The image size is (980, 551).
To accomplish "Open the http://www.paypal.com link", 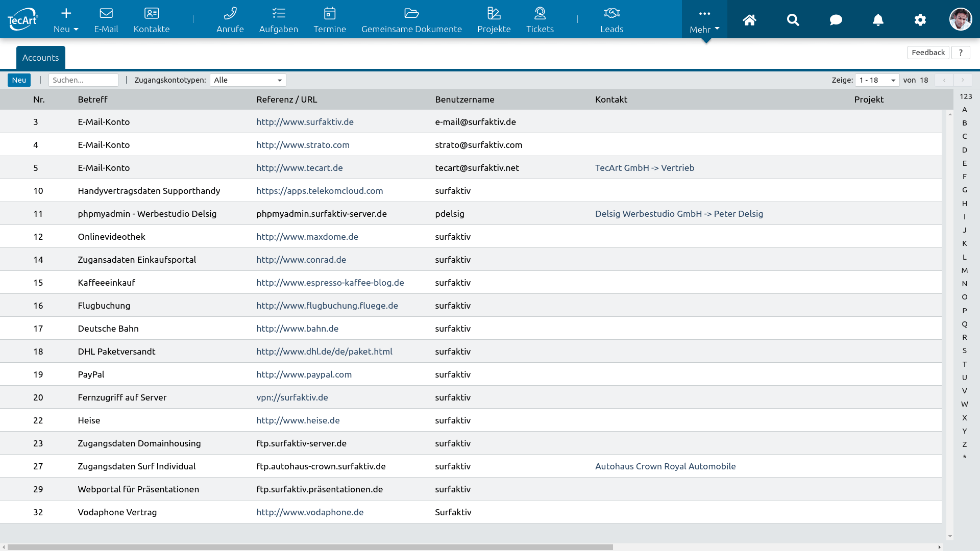I will point(304,374).
